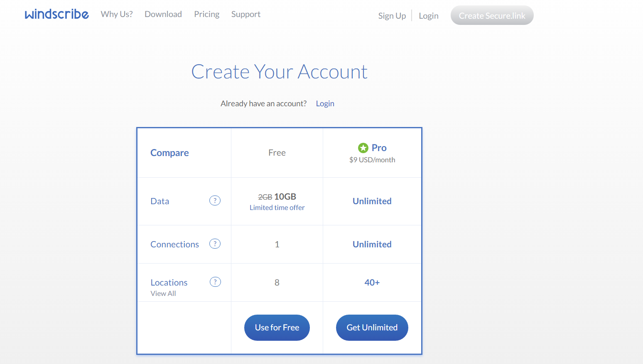The image size is (643, 364).
Task: Click the green Pro star icon
Action: point(363,148)
